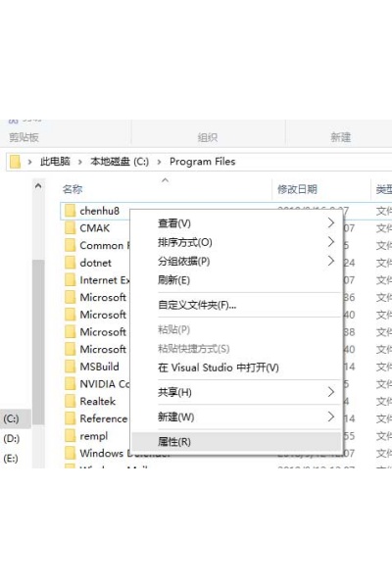Expand chevron before 此电脑 breadcrumb
Image resolution: width=392 pixels, height=588 pixels.
click(x=29, y=162)
